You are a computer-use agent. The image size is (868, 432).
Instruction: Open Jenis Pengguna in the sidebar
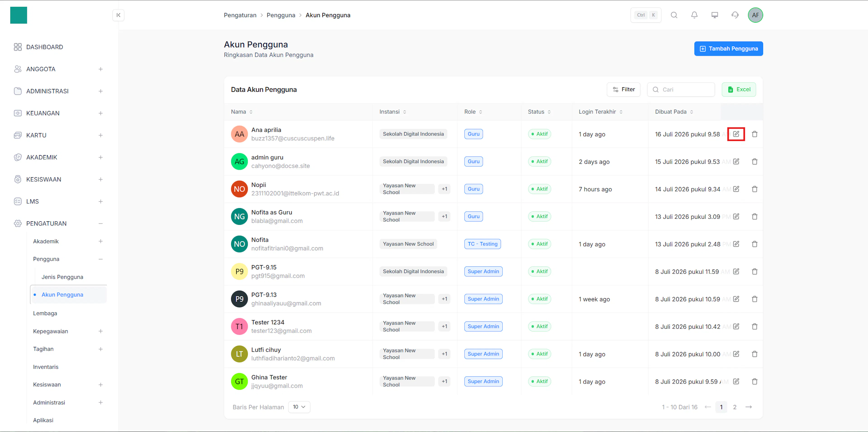62,277
